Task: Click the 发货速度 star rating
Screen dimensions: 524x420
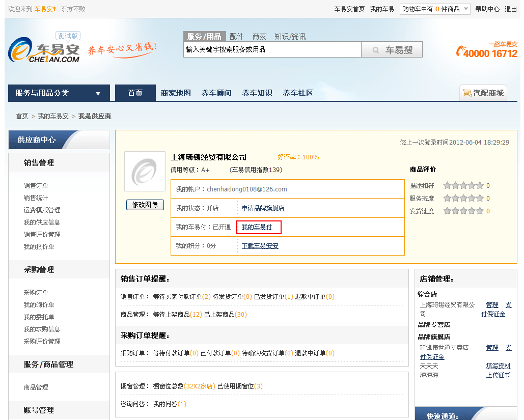Action: coord(463,211)
